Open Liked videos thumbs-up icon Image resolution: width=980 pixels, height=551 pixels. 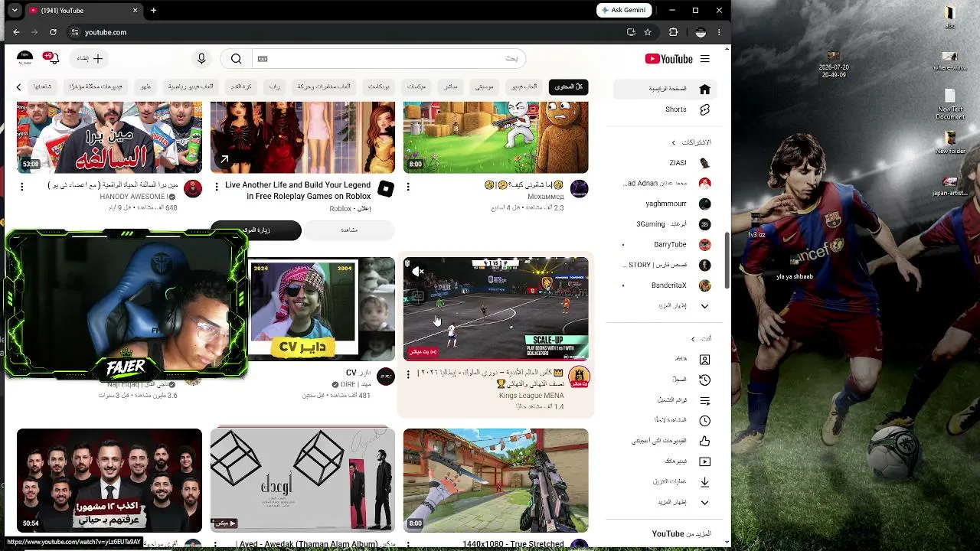tap(704, 441)
